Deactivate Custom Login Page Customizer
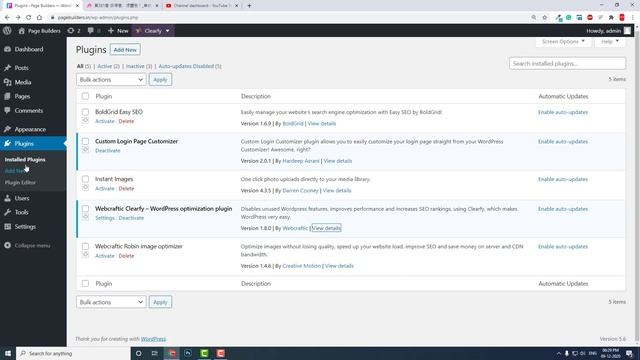The image size is (640, 360). 108,151
